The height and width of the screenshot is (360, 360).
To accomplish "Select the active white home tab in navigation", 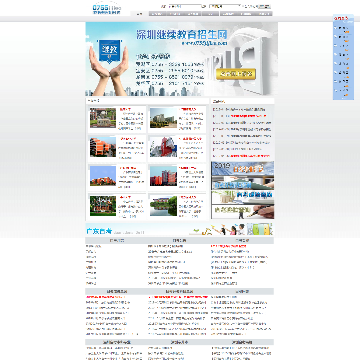I will click(139, 14).
